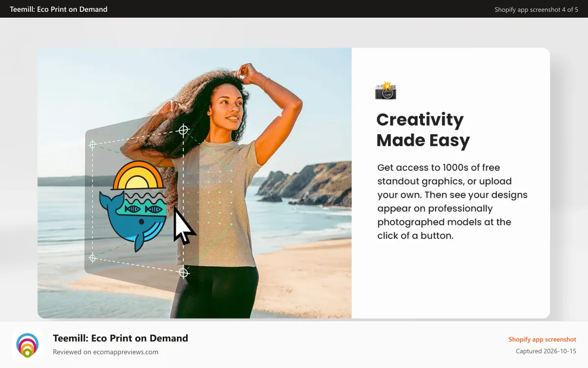Click the Teemill rainbow app logo
This screenshot has height=368, width=588.
point(27,344)
